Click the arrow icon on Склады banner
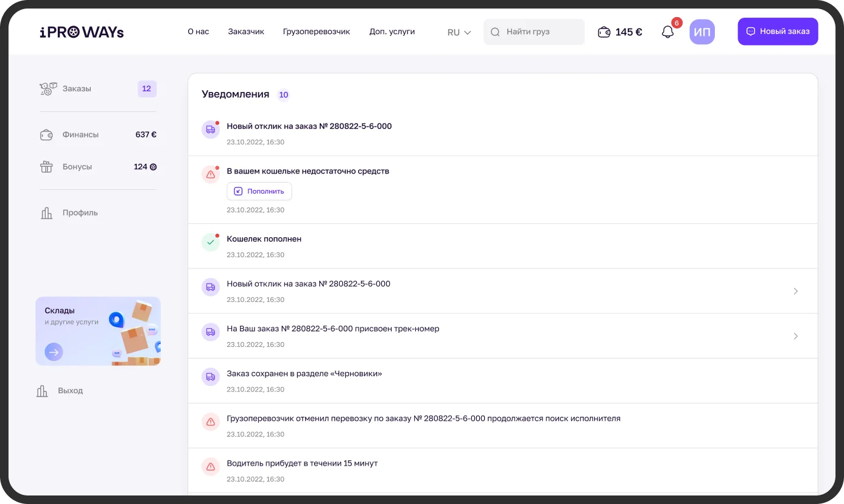The height and width of the screenshot is (504, 844). 54,352
